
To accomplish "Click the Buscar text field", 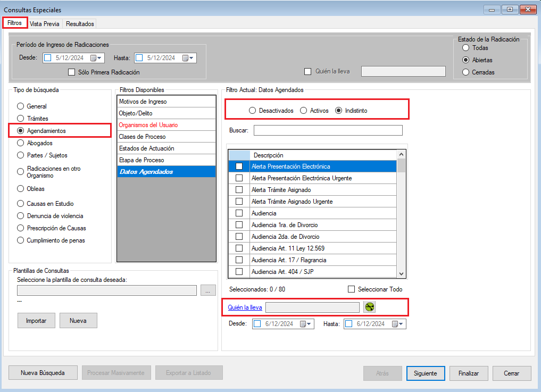I will tap(328, 130).
